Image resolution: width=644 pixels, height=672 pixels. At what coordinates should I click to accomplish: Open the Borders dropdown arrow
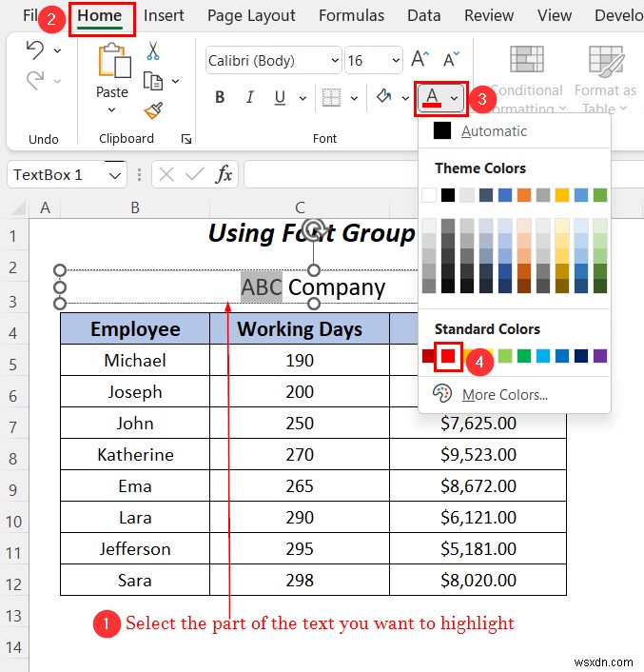(x=354, y=99)
